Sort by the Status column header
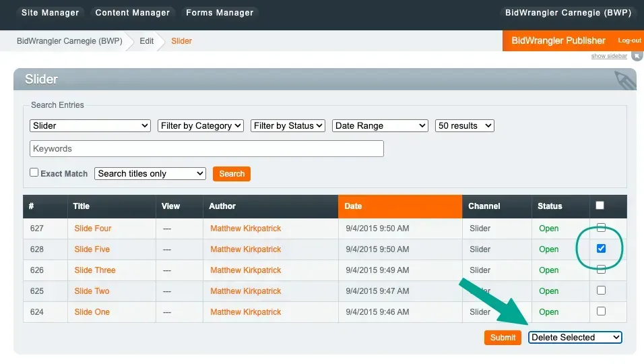Viewport: 644px width, 364px height. pos(561,206)
